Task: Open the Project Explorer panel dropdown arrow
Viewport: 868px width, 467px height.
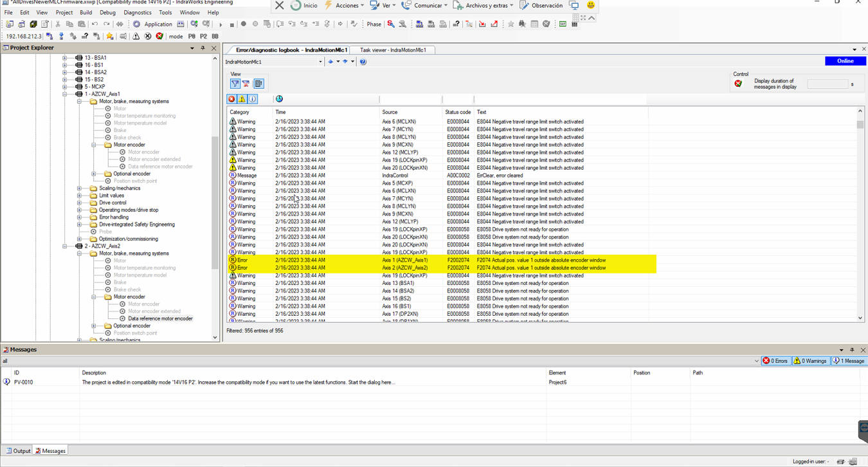Action: [x=192, y=48]
